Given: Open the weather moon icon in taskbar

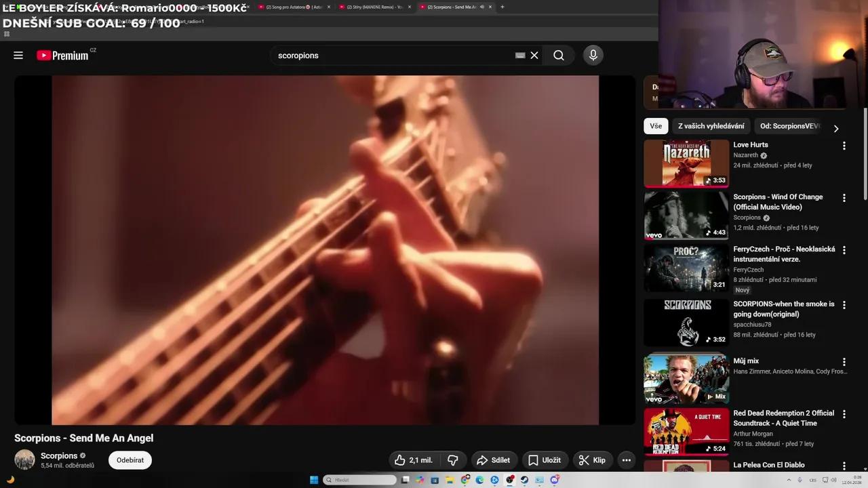Looking at the screenshot, I should pyautogui.click(x=10, y=480).
